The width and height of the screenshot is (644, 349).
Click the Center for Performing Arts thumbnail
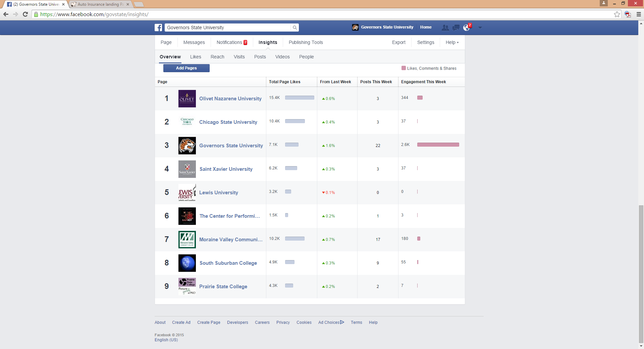pos(187,216)
